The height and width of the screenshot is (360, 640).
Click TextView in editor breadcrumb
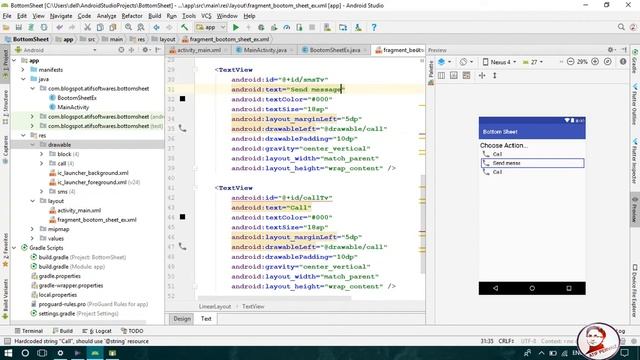[x=253, y=307]
